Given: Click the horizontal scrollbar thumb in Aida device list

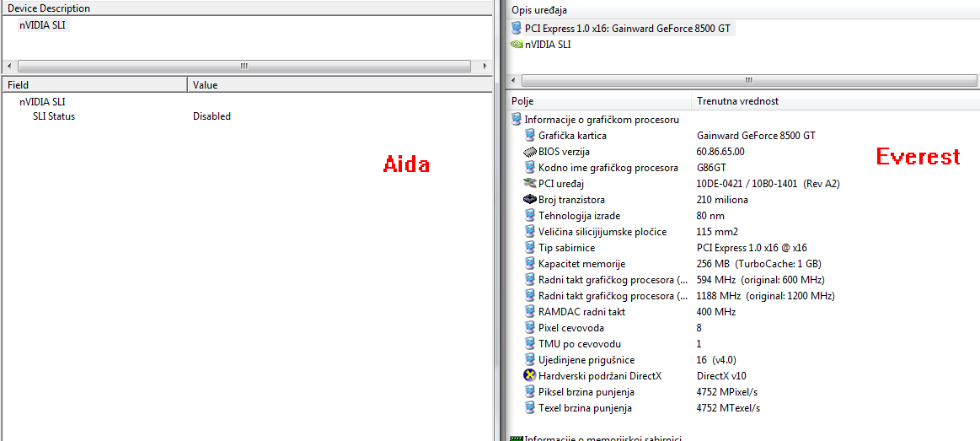Looking at the screenshot, I should (244, 66).
